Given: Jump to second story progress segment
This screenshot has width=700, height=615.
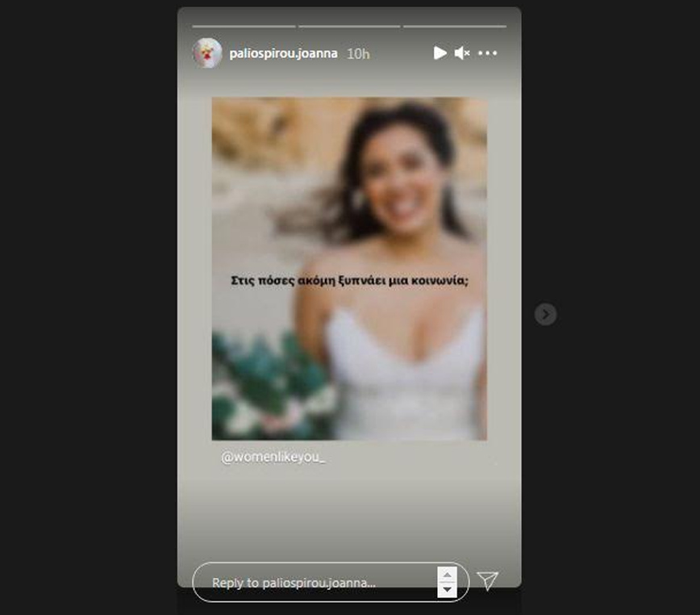Looking at the screenshot, I should click(x=348, y=27).
